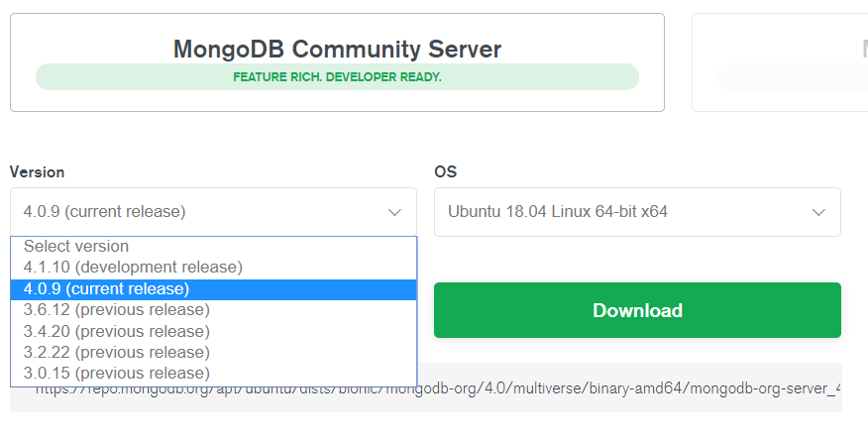Image resolution: width=868 pixels, height=439 pixels.
Task: Choose version 3.0.15 (previous release)
Action: 213,374
